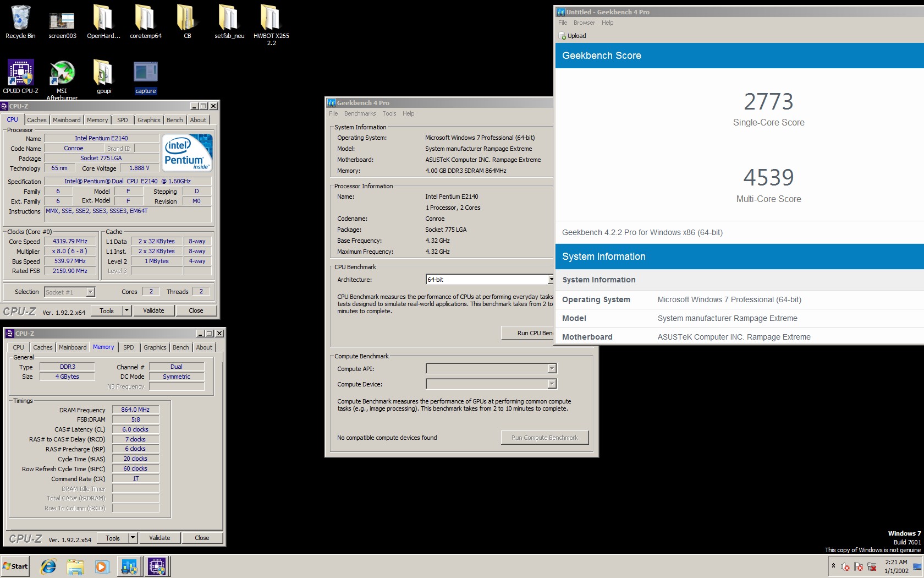The height and width of the screenshot is (578, 924).
Task: Click Validate in lower CPU-Z window
Action: 159,538
